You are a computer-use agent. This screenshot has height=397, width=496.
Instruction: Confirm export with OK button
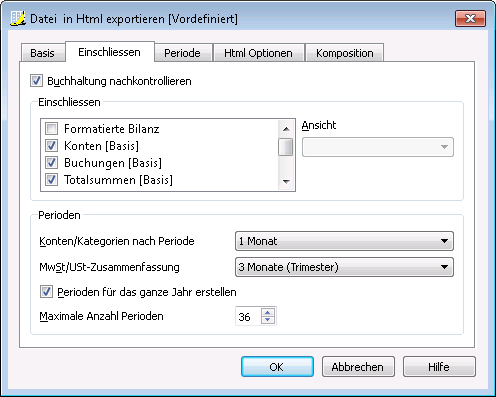point(277,367)
